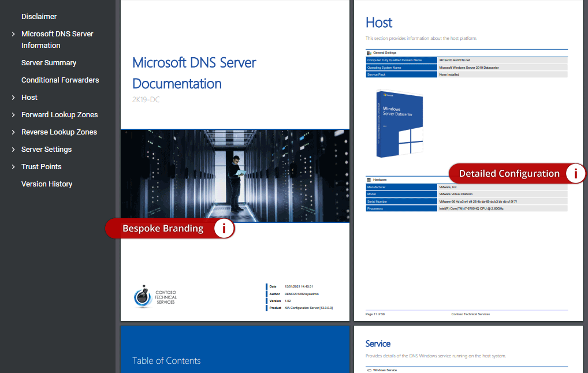Click the Serial Number row label
This screenshot has width=588, height=373.
(x=401, y=202)
